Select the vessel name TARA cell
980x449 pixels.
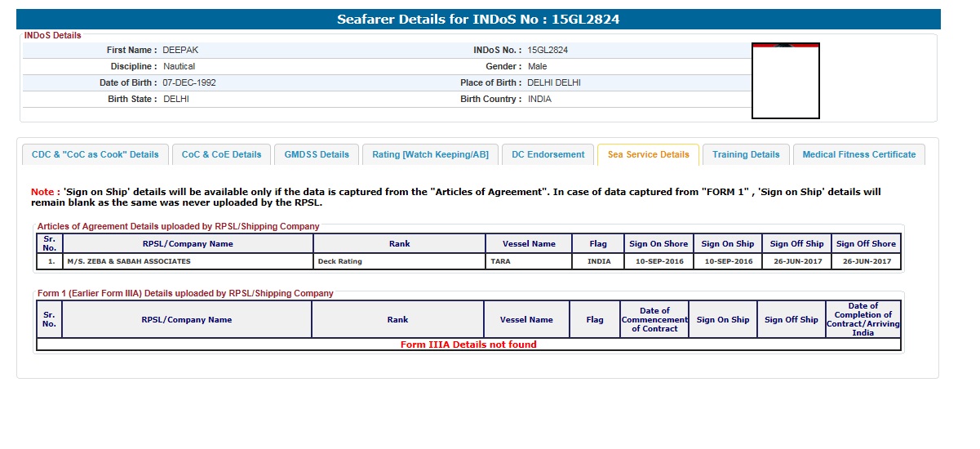(530, 261)
